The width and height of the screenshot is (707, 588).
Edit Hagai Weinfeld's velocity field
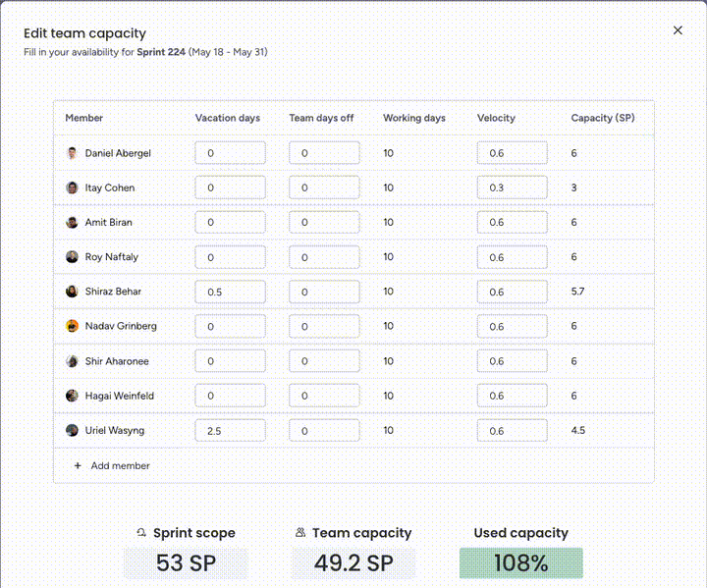(513, 396)
